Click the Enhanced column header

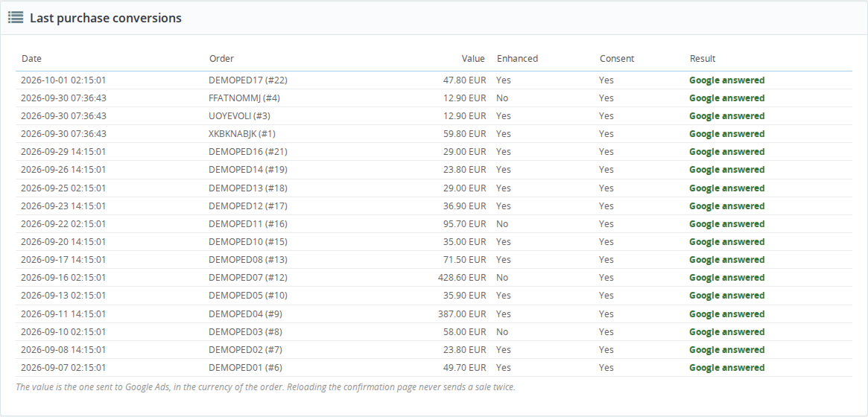coord(518,59)
